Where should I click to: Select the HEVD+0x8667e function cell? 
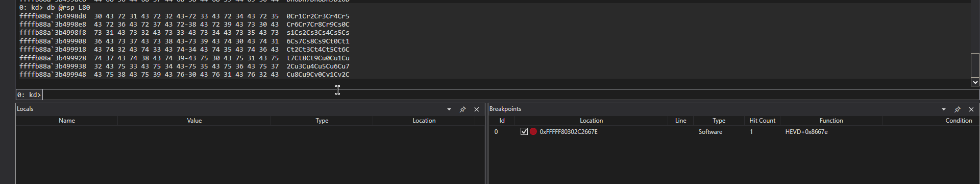(x=806, y=132)
